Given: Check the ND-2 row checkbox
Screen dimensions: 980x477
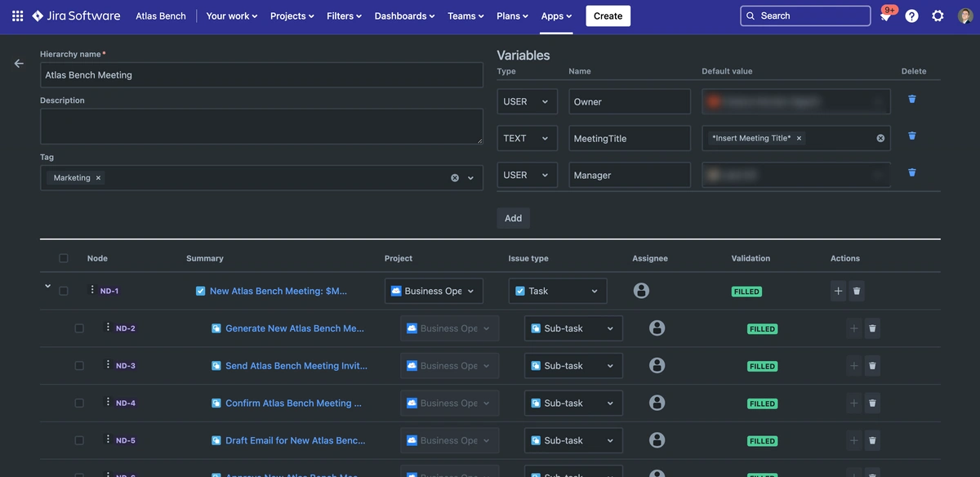Looking at the screenshot, I should pyautogui.click(x=79, y=328).
